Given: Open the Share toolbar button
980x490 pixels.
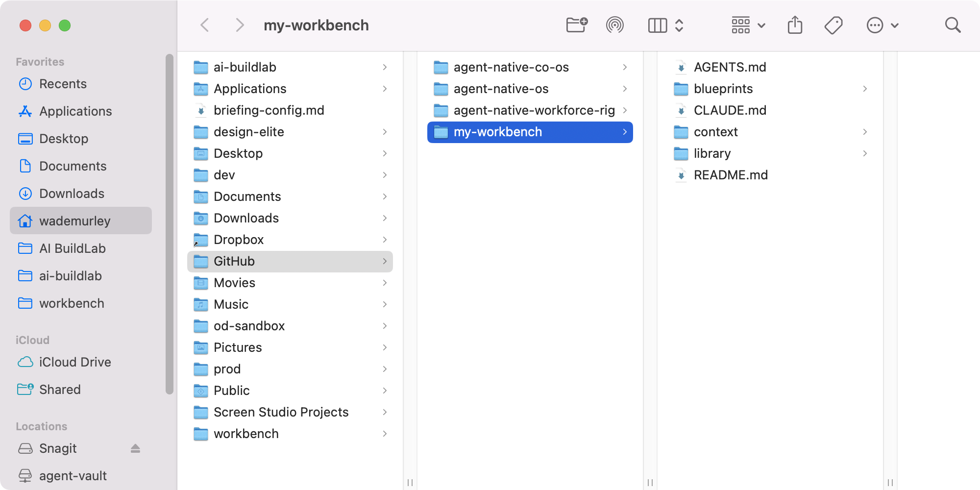Looking at the screenshot, I should tap(795, 25).
